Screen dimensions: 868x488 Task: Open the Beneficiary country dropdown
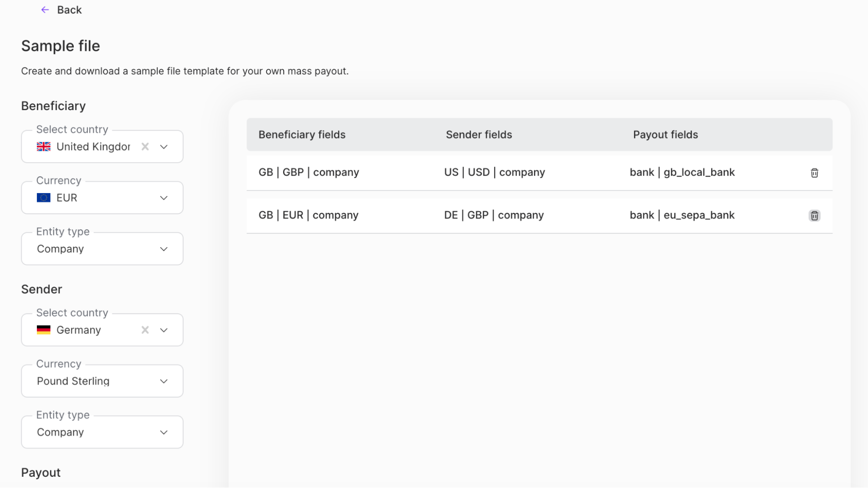pos(164,147)
